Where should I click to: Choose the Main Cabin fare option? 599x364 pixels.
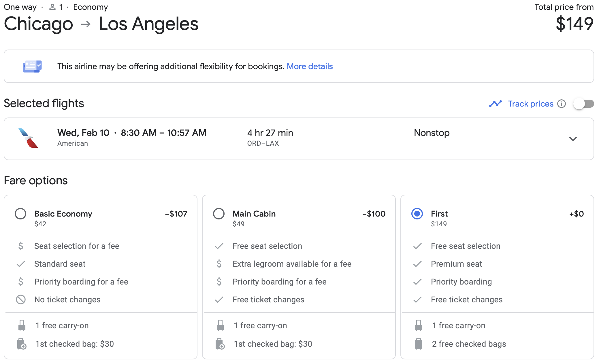pyautogui.click(x=219, y=214)
